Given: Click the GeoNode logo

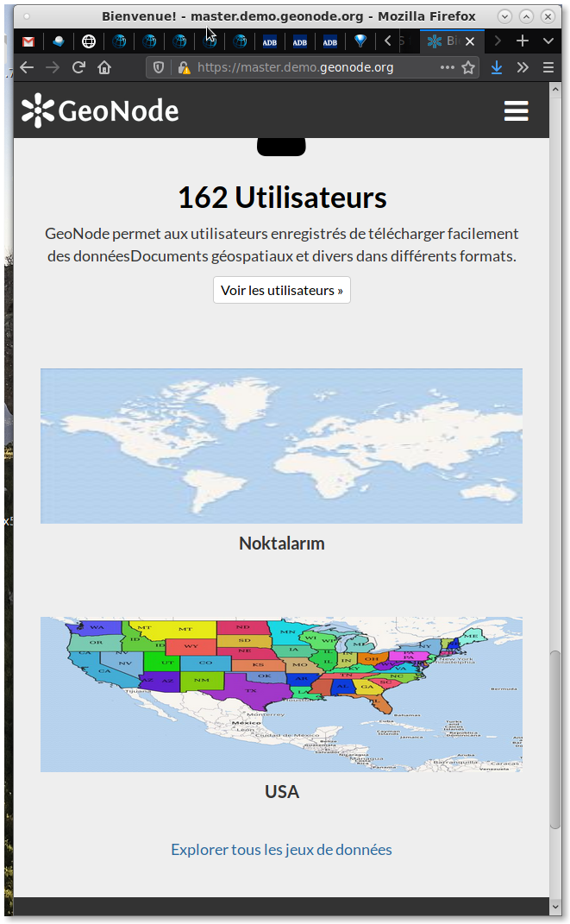Looking at the screenshot, I should point(100,110).
